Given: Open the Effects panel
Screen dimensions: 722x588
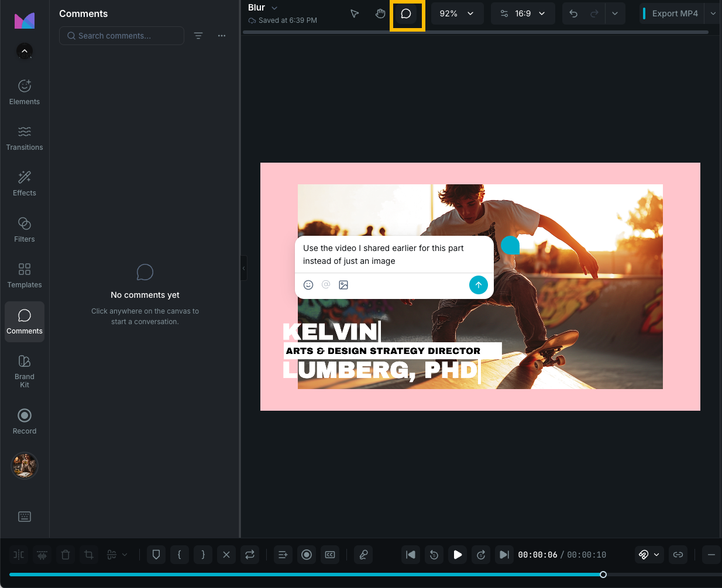Looking at the screenshot, I should point(25,184).
